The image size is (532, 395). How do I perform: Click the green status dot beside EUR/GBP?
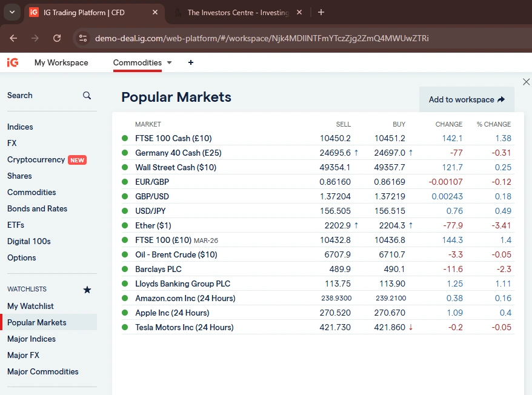125,182
